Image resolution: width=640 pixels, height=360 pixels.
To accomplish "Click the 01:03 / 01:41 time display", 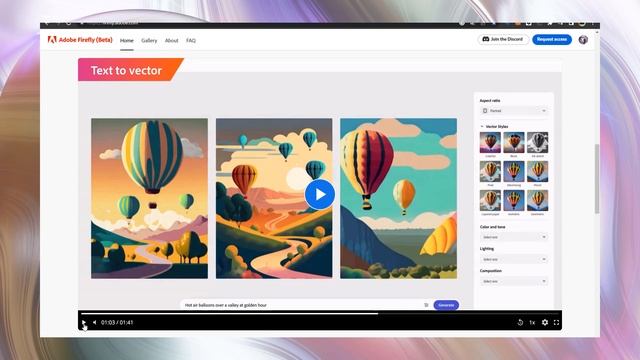I will click(x=117, y=322).
